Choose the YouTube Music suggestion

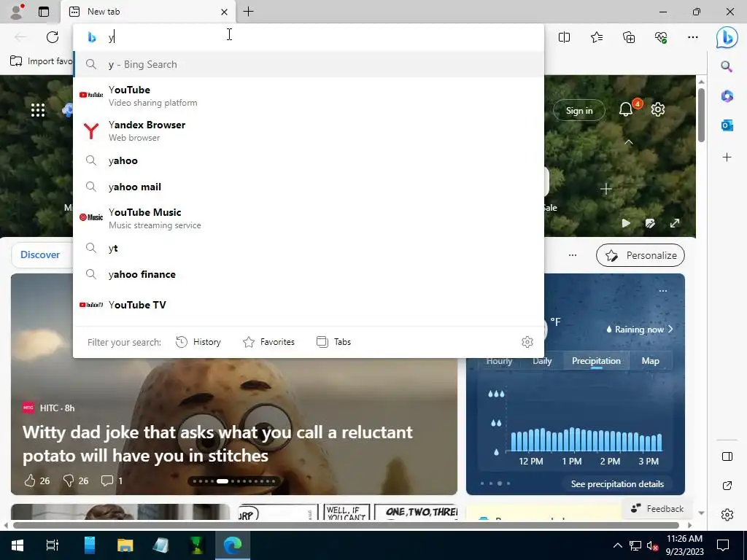tap(309, 218)
